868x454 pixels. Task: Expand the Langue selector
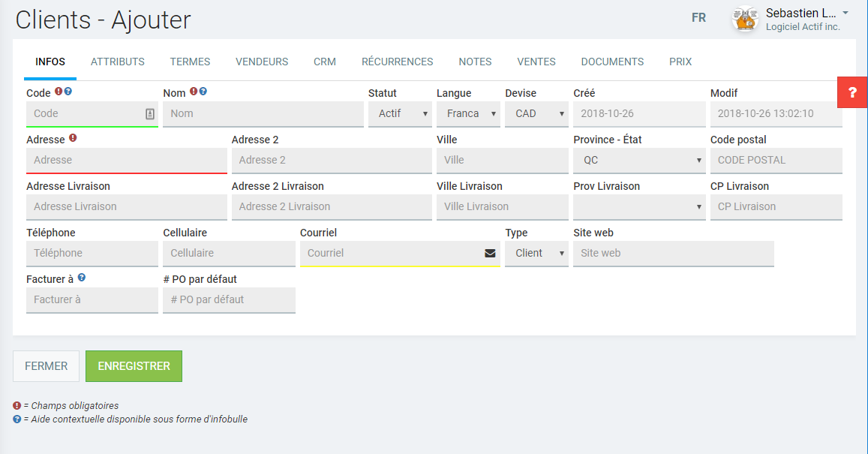[x=468, y=114]
